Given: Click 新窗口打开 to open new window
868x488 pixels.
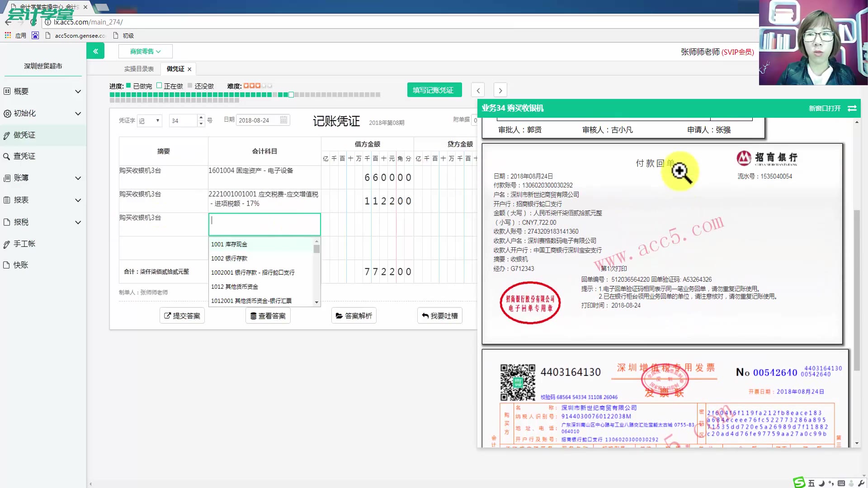Looking at the screenshot, I should (824, 108).
